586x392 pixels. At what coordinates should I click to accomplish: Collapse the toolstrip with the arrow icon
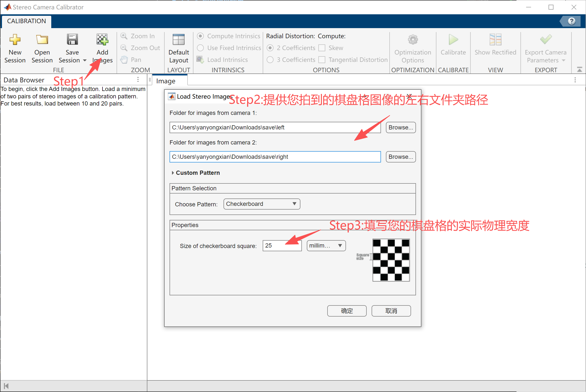579,70
